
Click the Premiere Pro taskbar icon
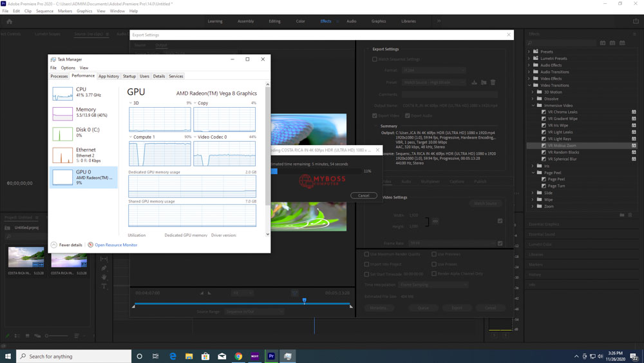[x=271, y=356]
